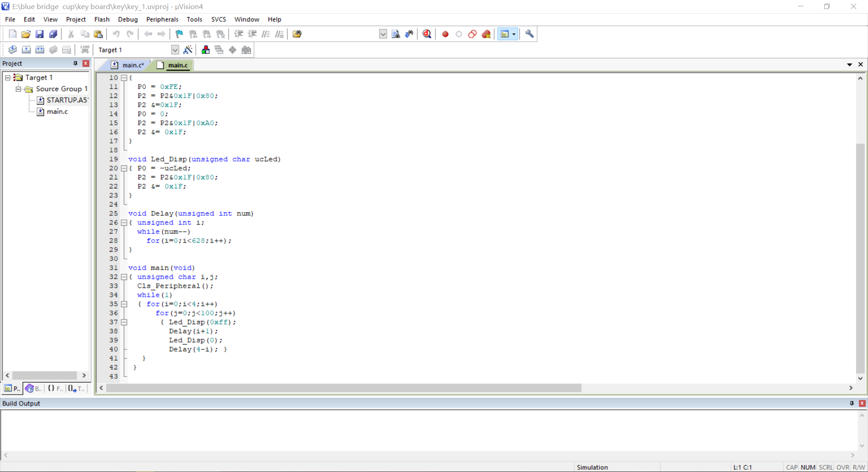Start the debug session with the magnifier-d icon
This screenshot has width=868, height=472.
pos(427,34)
